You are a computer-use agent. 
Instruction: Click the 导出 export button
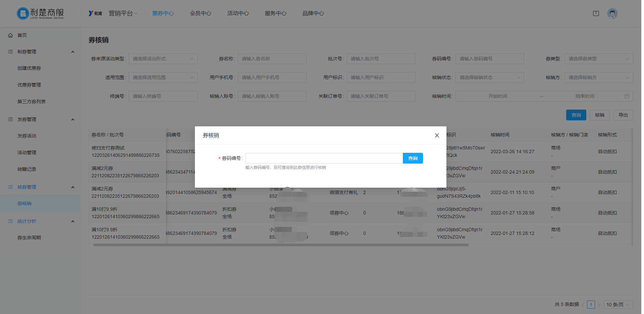(x=623, y=115)
